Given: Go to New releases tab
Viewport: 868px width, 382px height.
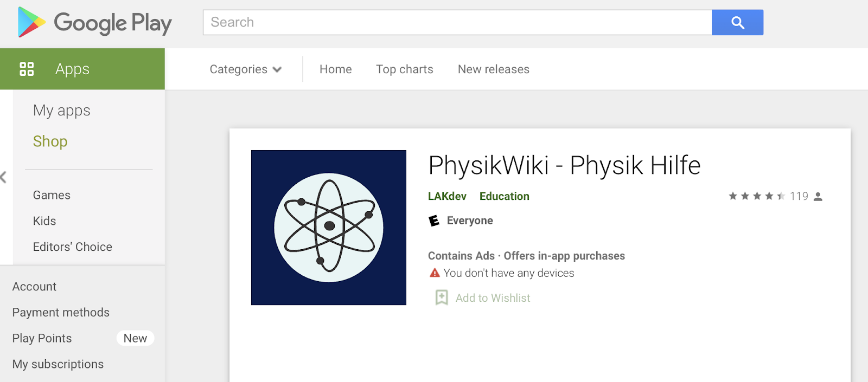Looking at the screenshot, I should click(494, 69).
